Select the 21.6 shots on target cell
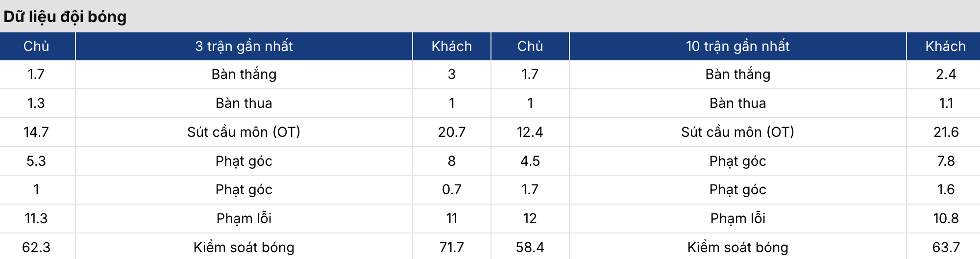The width and height of the screenshot is (980, 259). (946, 132)
